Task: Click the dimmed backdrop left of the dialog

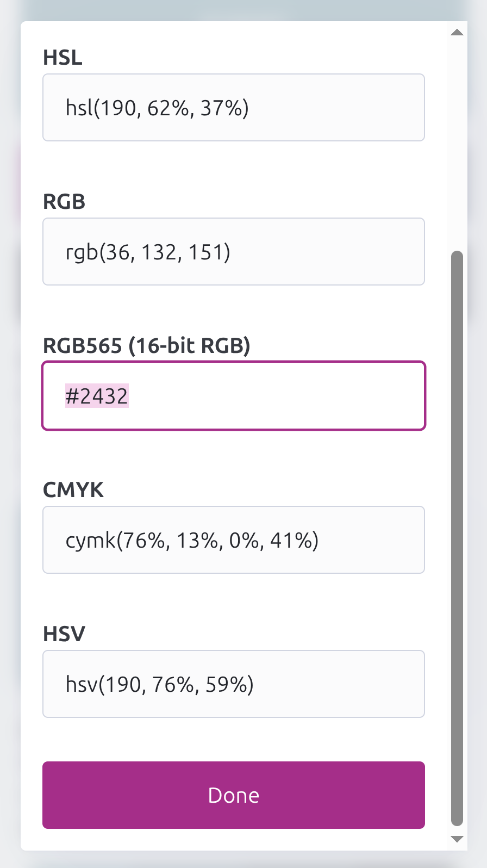Action: coord(9,435)
